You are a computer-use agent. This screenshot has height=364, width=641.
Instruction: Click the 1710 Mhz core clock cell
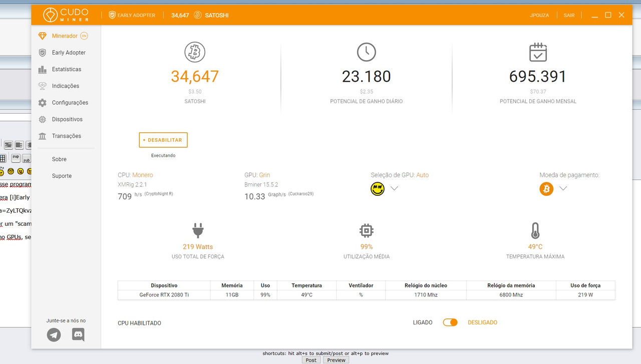coord(426,295)
